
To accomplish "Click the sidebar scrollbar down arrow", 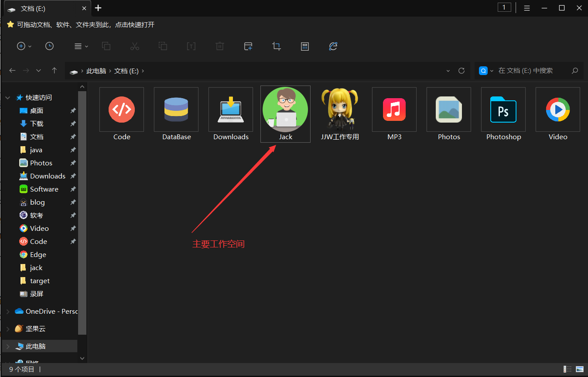I will (82, 358).
